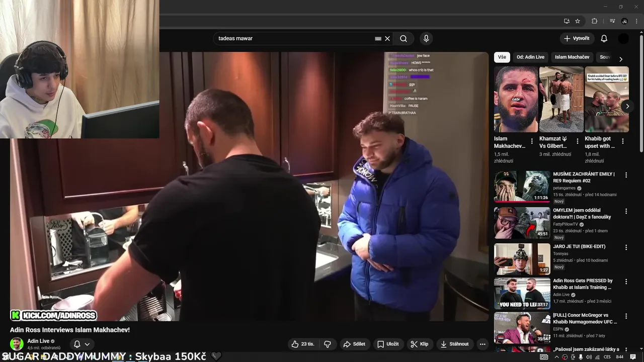The height and width of the screenshot is (362, 644).
Task: Click the YOU NEED TO LEARN thumbnail
Action: tap(522, 294)
